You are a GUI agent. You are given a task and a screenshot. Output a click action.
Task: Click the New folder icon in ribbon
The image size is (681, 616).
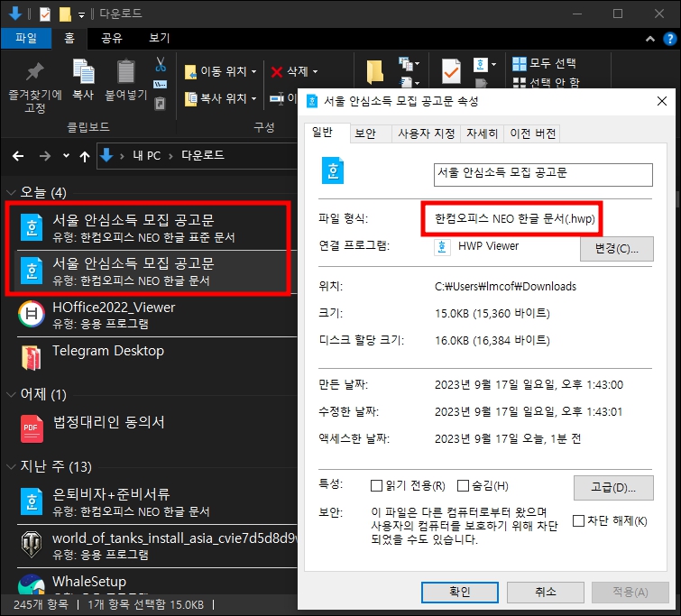point(374,72)
